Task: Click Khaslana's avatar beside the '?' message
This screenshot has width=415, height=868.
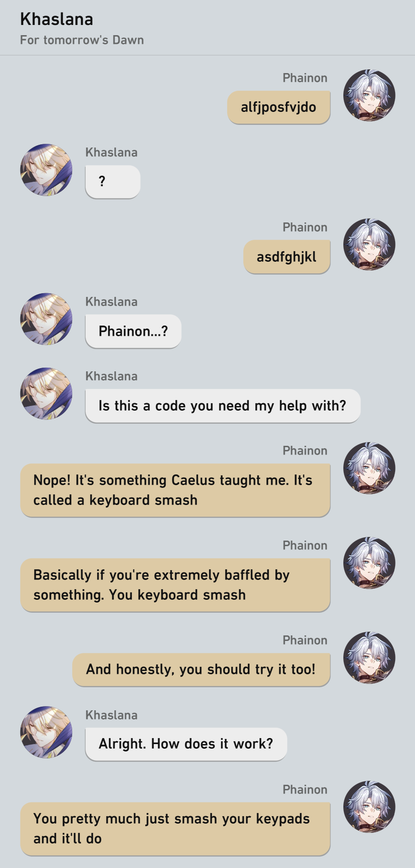Action: tap(46, 170)
